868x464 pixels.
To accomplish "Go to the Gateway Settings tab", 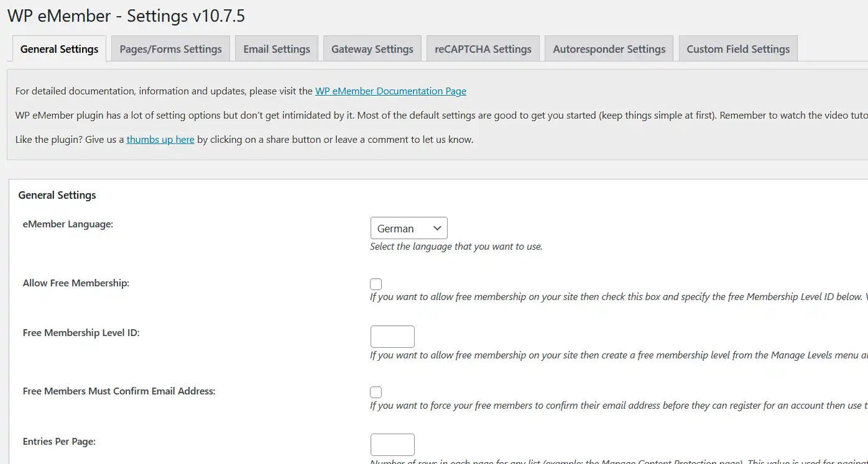I will point(372,49).
